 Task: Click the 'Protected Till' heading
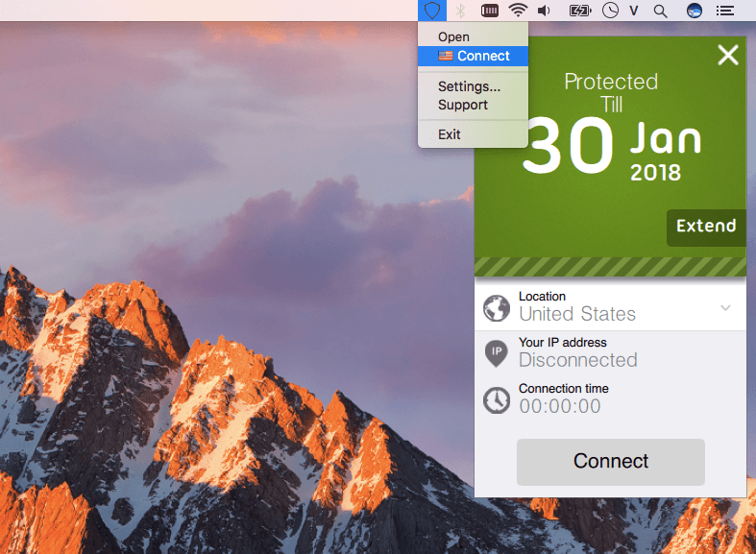click(611, 93)
